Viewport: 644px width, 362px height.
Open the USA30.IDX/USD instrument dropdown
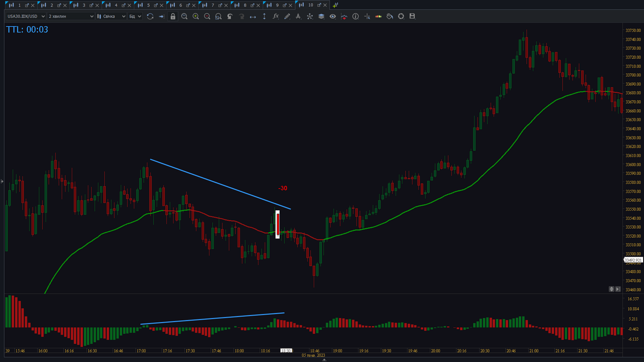[25, 16]
